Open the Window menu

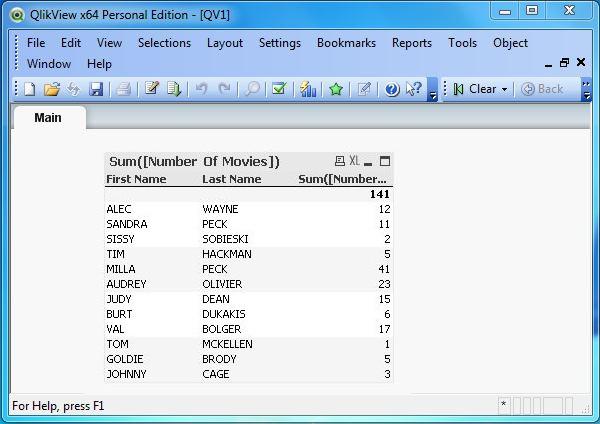click(49, 64)
